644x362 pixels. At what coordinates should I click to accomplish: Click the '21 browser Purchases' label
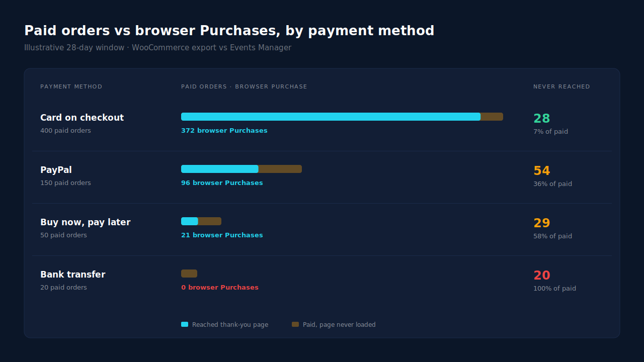(222, 235)
